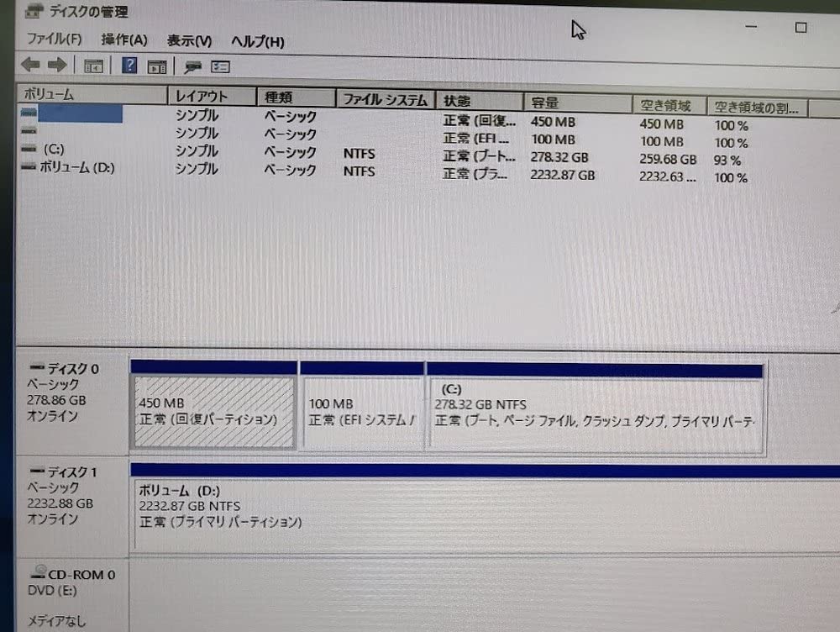The image size is (840, 632).
Task: Sort by the ファイル システム column header
Action: tap(386, 99)
